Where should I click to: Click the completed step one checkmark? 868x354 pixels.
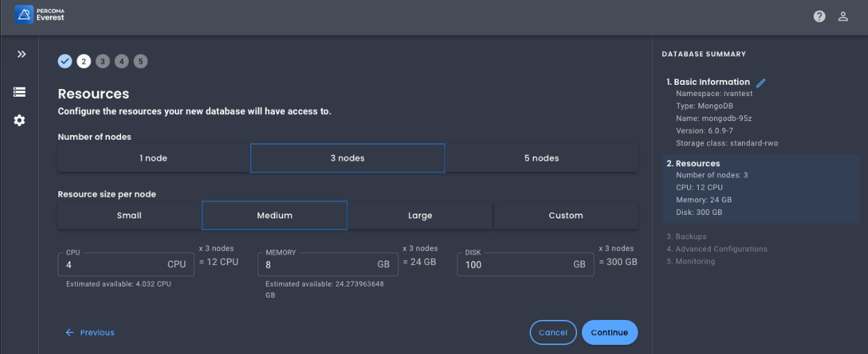[x=65, y=61]
